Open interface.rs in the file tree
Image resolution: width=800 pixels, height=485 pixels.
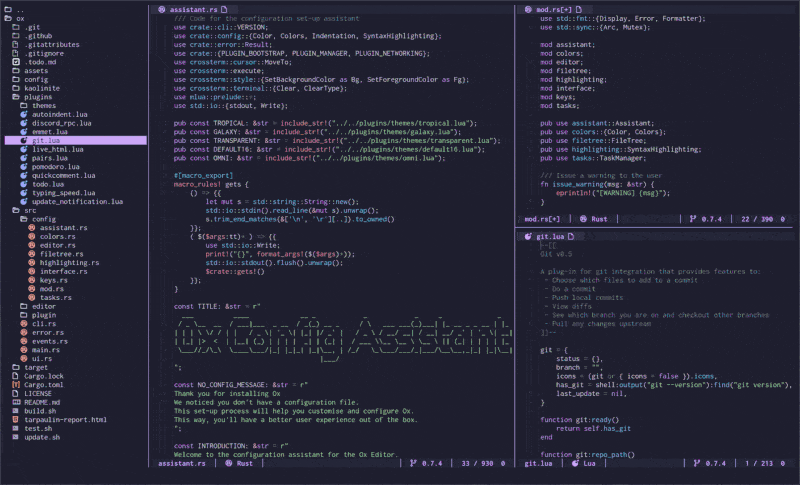pyautogui.click(x=63, y=271)
